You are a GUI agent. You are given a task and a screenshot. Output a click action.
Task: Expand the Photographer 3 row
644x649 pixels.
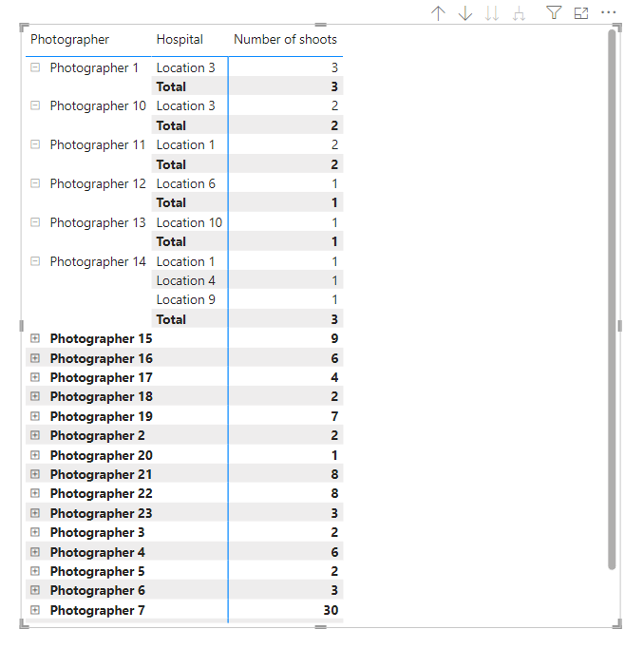tap(35, 532)
